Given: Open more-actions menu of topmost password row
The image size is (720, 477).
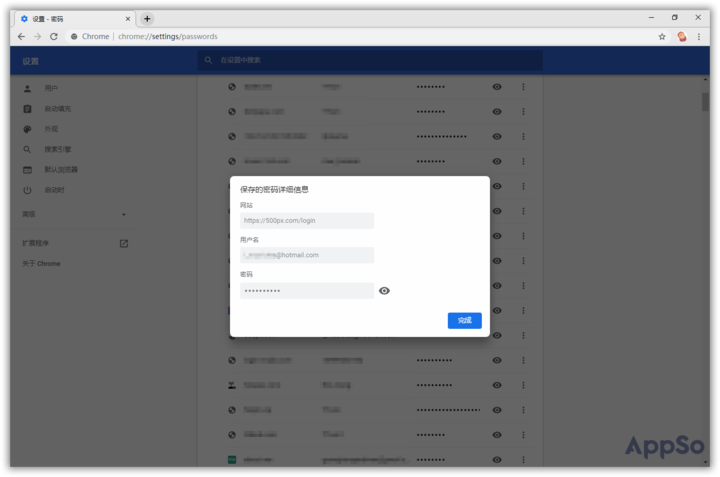Looking at the screenshot, I should point(523,87).
